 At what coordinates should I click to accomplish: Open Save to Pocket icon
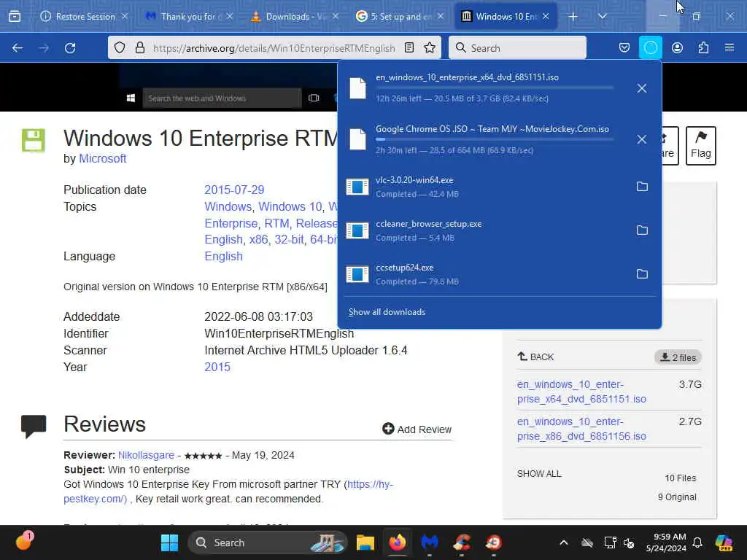[x=624, y=48]
